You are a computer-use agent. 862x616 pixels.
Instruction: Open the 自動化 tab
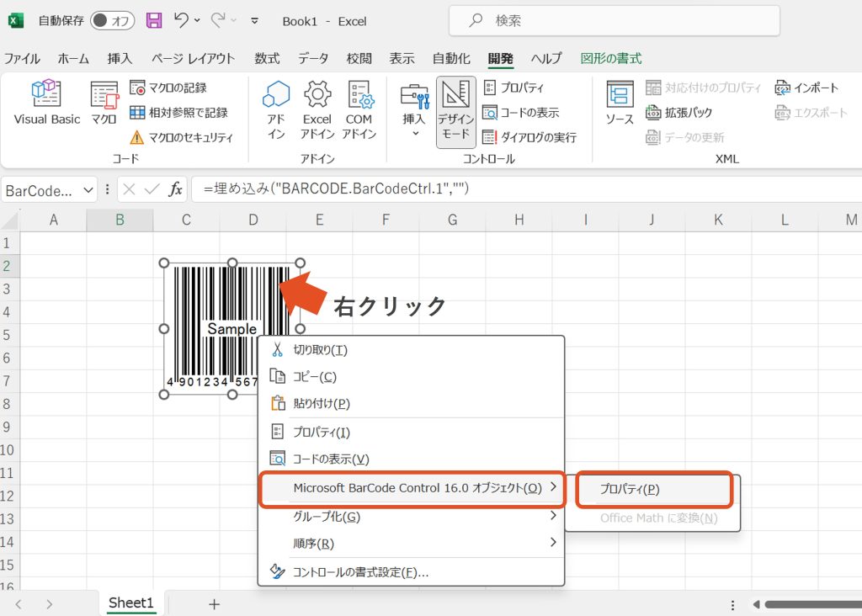[451, 59]
